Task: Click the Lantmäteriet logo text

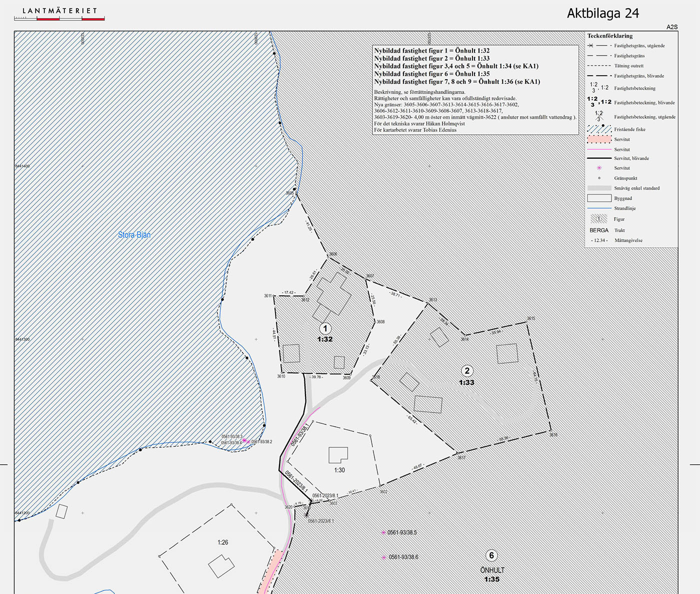Action: point(60,11)
